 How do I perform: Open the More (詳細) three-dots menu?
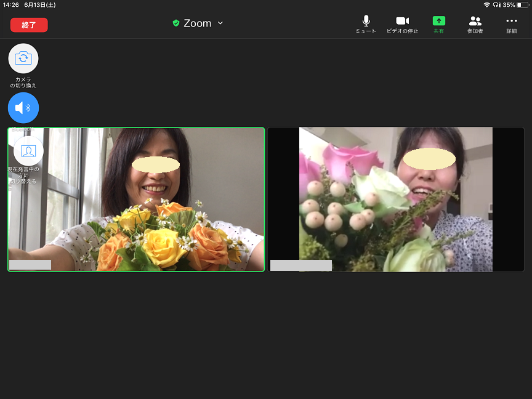(x=511, y=22)
